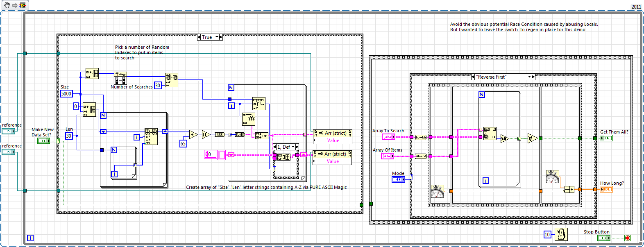The height and width of the screenshot is (247, 644).
Task: Open the "Reverse First" case selector dropdown
Action: point(529,77)
